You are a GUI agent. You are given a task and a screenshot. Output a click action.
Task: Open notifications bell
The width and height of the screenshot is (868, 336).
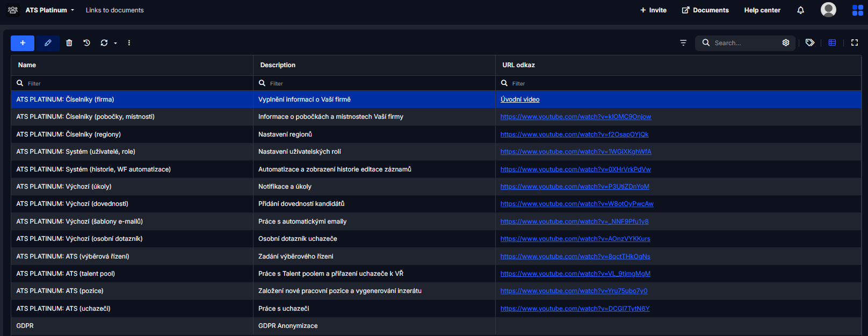[x=800, y=10]
